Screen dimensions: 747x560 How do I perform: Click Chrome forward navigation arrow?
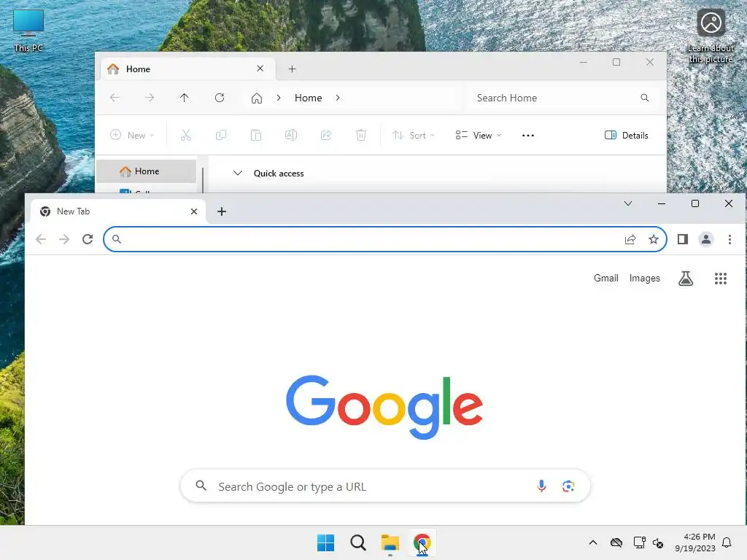[x=64, y=239]
